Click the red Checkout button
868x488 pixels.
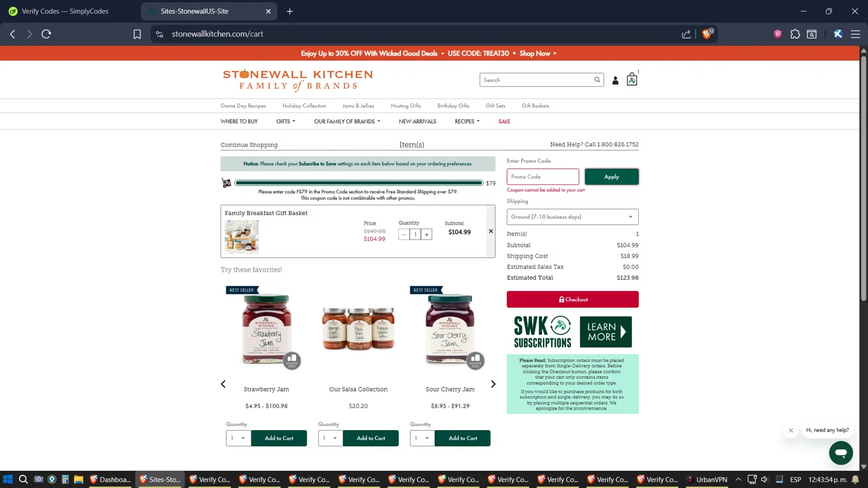(x=572, y=300)
